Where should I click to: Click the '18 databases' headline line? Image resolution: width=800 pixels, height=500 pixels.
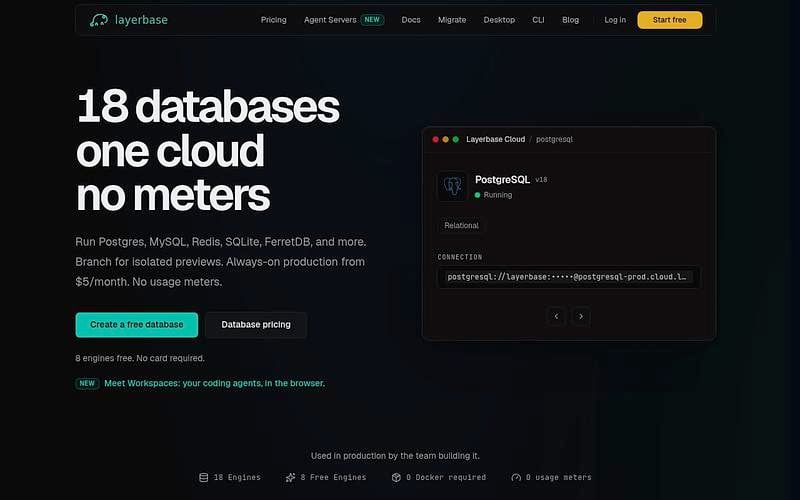(208, 106)
